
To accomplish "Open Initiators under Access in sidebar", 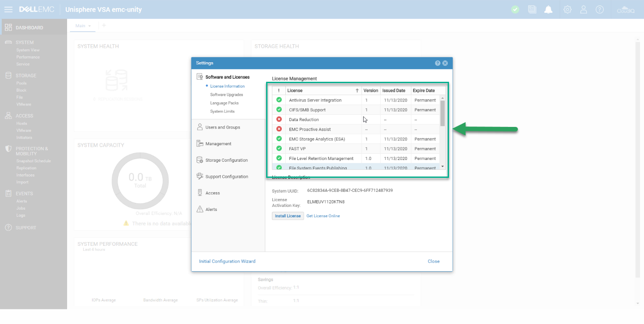I will [x=24, y=138].
